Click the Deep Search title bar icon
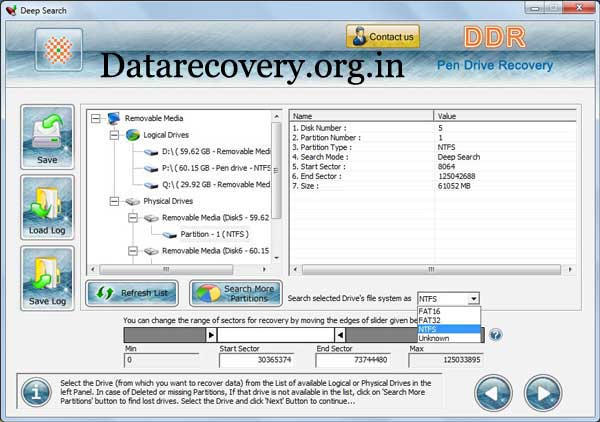This screenshot has width=600, height=422. [11, 10]
